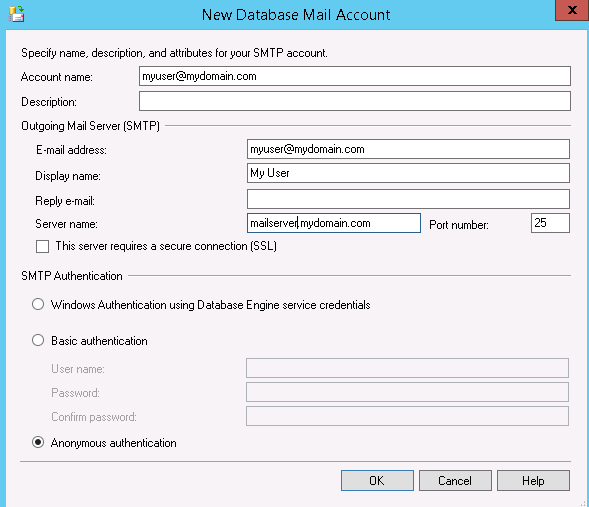Select the Anonymous authentication radio button
This screenshot has width=589, height=507.
38,442
